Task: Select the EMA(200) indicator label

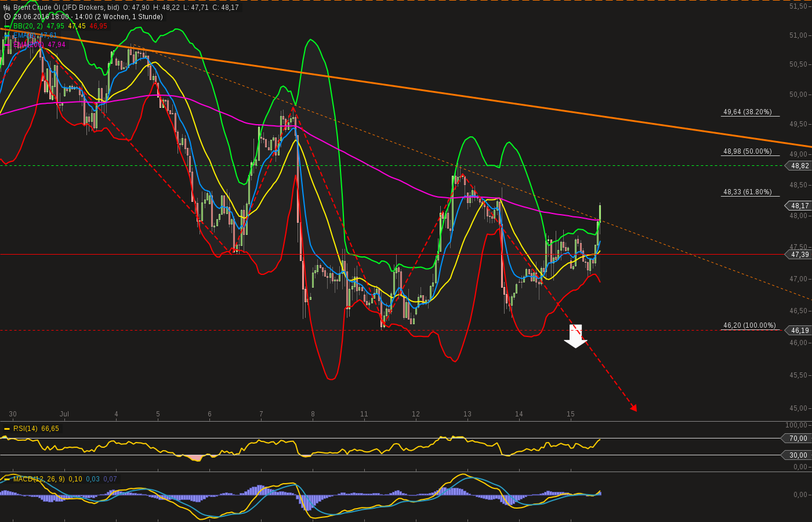Action: point(28,45)
